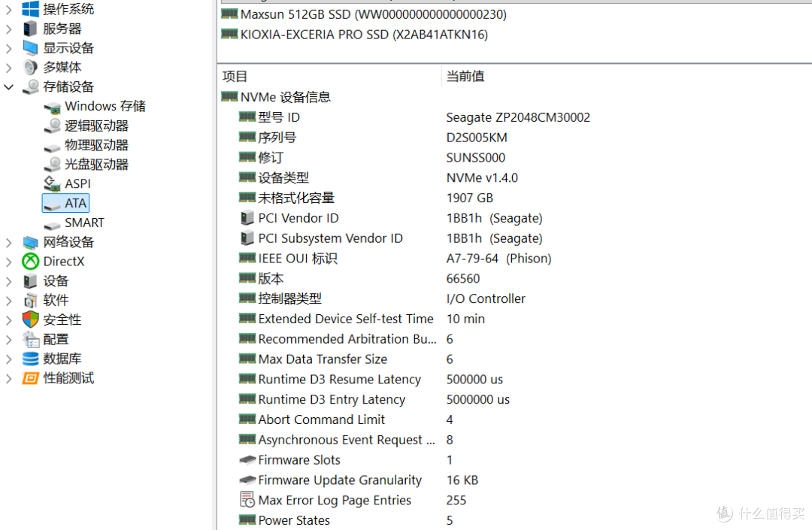This screenshot has height=530, width=812.
Task: Expand the 多媒体 tree node
Action: pos(8,68)
